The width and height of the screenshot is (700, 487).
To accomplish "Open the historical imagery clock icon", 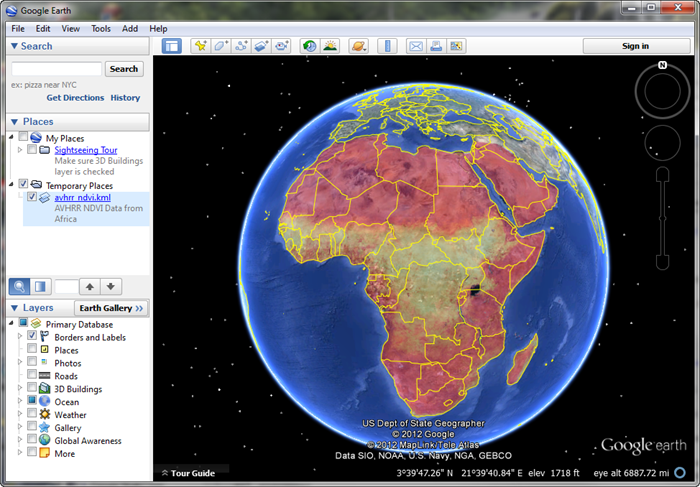I will click(309, 46).
